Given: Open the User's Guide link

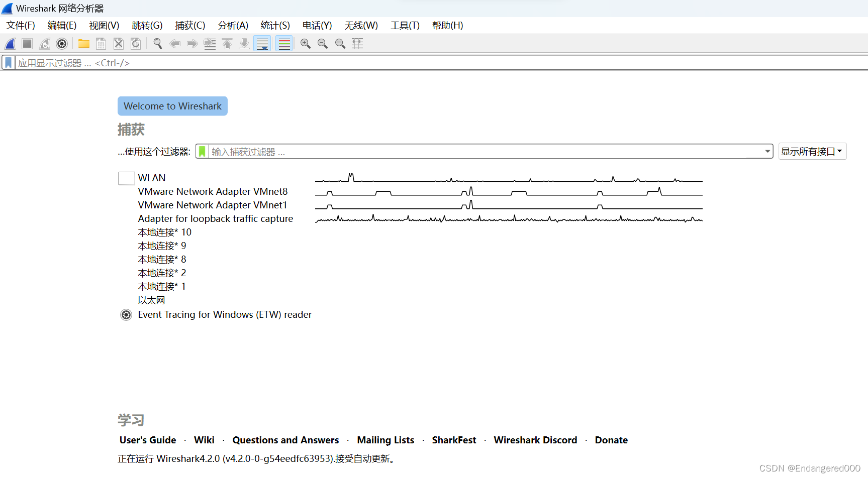Looking at the screenshot, I should tap(148, 440).
